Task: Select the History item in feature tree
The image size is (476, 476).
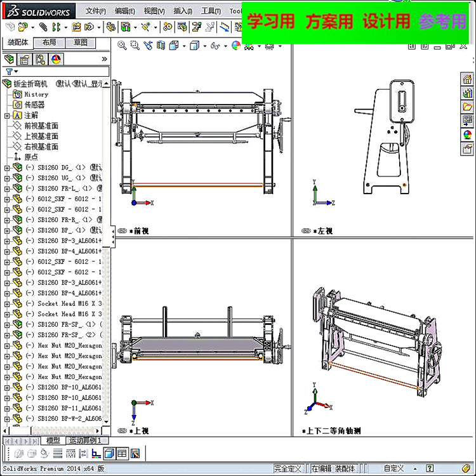Action: coord(36,95)
